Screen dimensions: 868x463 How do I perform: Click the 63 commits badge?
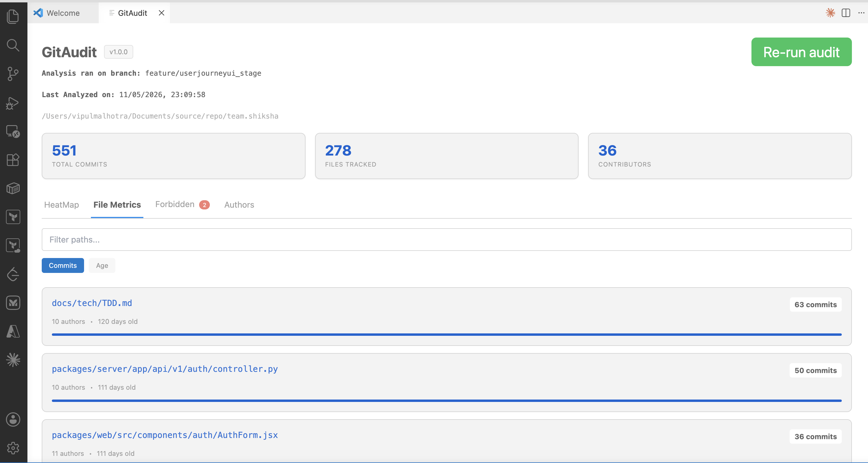coord(816,304)
